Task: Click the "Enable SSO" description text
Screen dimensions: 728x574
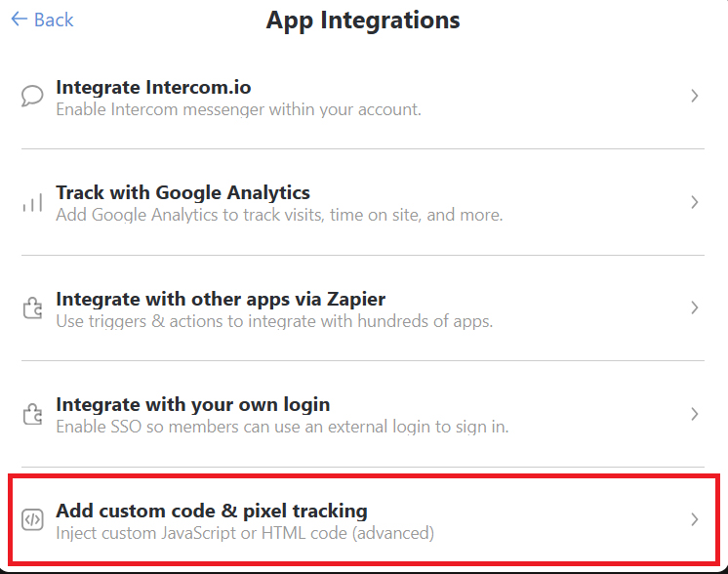Action: click(x=282, y=427)
